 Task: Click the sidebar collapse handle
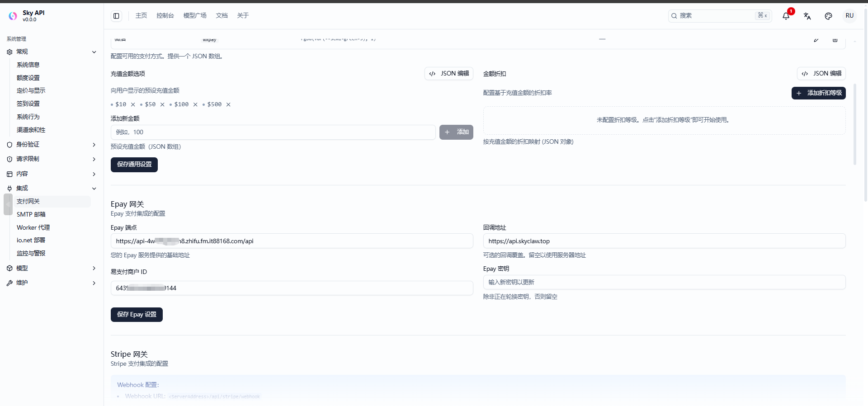(8, 204)
